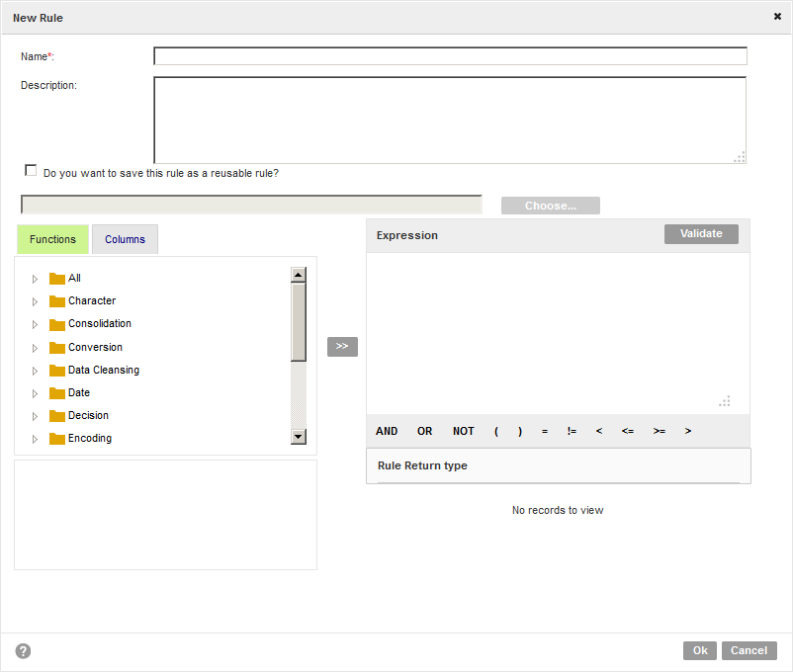Screen dimensions: 793x672
Task: Expand the All functions folder
Action: (35, 279)
